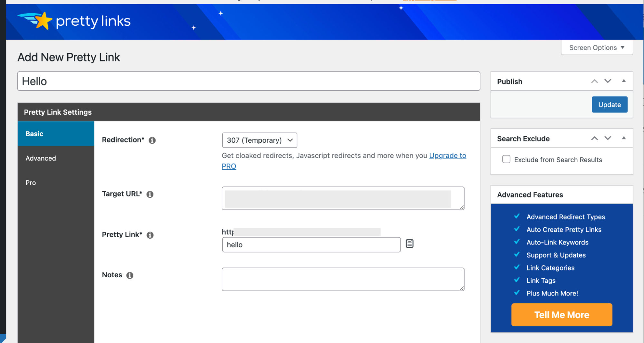Click Advanced Redirect Types feature text
This screenshot has width=644, height=343.
pos(566,217)
